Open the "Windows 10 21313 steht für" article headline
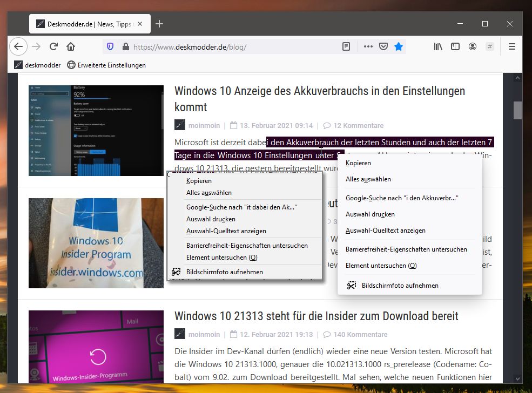 point(316,316)
